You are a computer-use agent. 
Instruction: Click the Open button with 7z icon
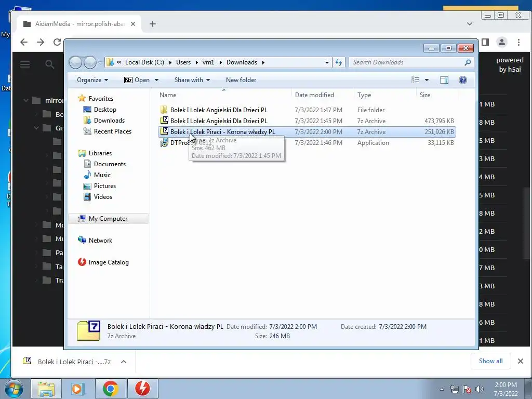pyautogui.click(x=137, y=80)
